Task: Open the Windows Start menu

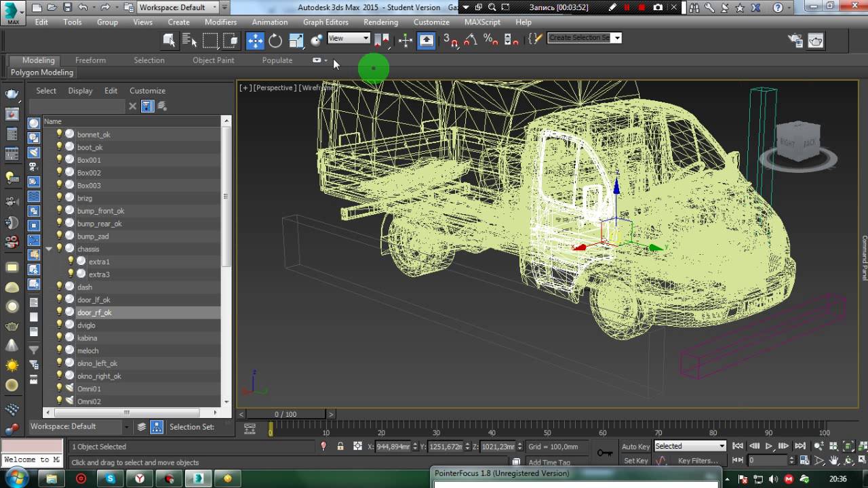Action: tap(16, 479)
